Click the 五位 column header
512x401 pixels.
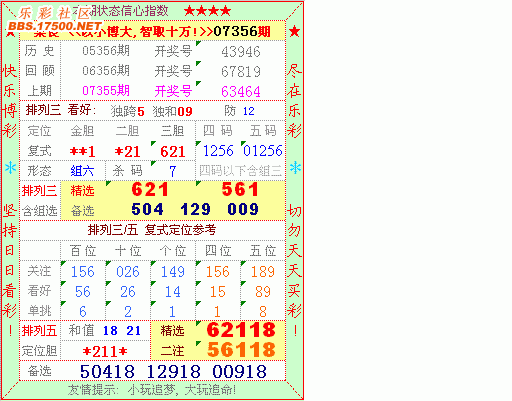pos(263,251)
